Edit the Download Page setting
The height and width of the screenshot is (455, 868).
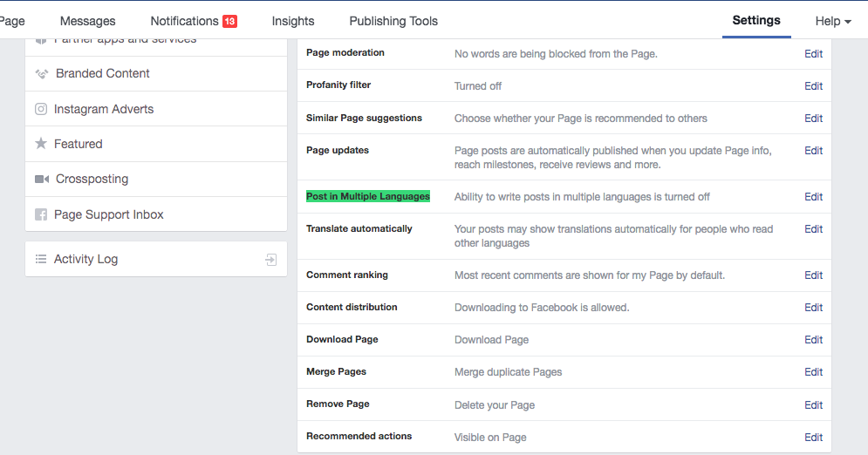point(813,339)
